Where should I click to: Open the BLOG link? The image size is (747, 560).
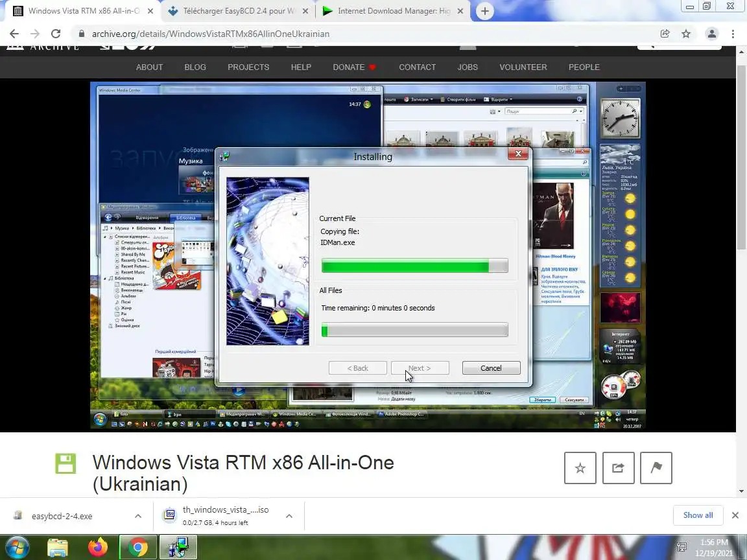[x=195, y=67]
